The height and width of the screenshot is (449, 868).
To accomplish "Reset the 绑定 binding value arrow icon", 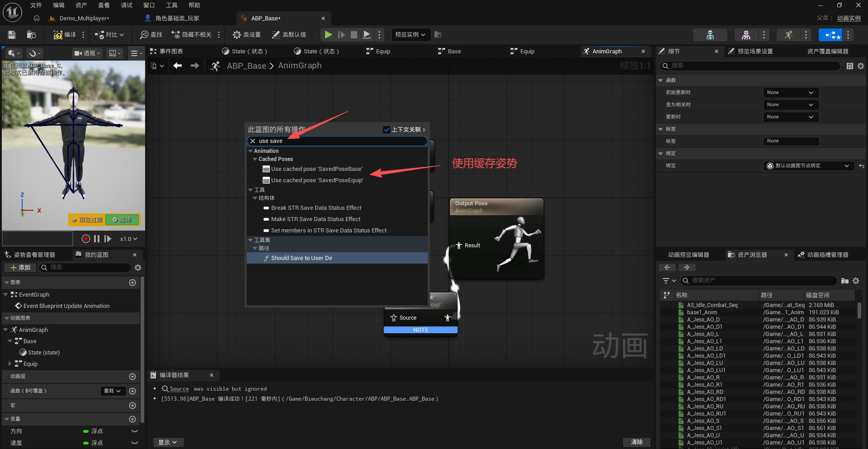I will (x=861, y=166).
